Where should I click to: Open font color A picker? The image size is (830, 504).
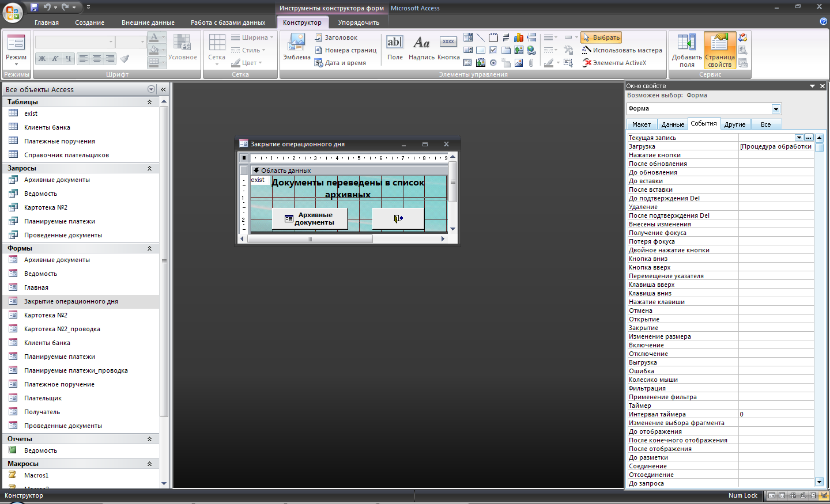coord(156,37)
